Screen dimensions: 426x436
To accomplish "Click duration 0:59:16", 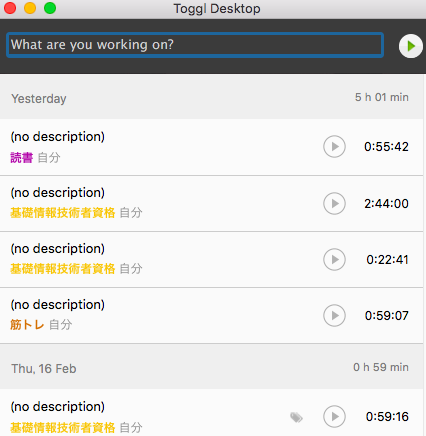I will pyautogui.click(x=387, y=417).
